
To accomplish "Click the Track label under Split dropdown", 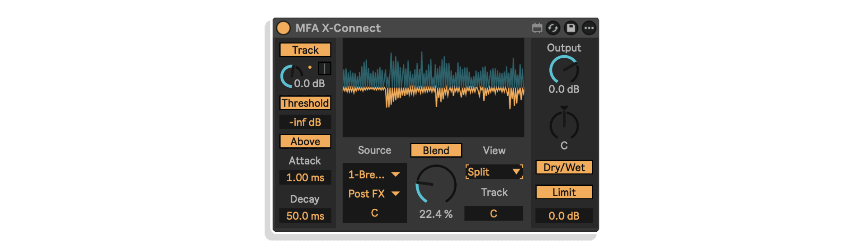I will [494, 192].
